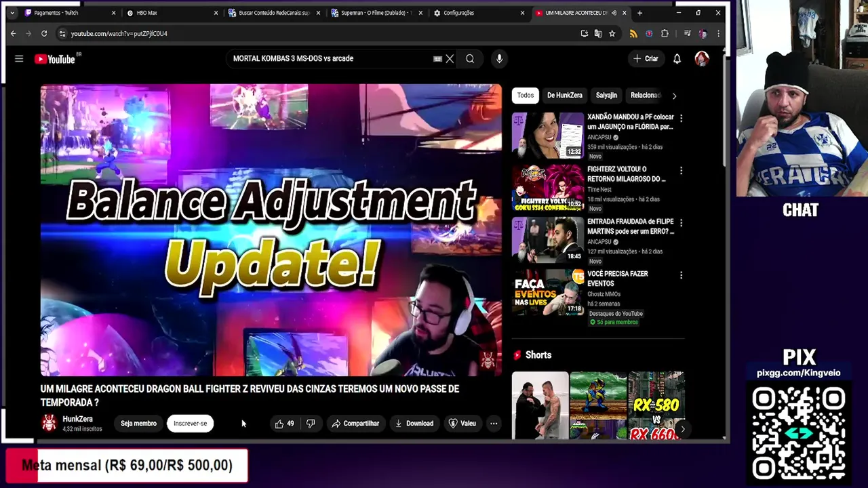
Task: Click the Inscrever-se subscribe button
Action: coord(190,424)
